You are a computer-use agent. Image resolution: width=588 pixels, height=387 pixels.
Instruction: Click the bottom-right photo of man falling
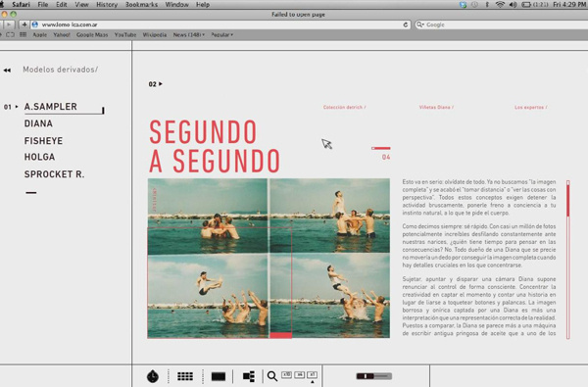(x=330, y=296)
